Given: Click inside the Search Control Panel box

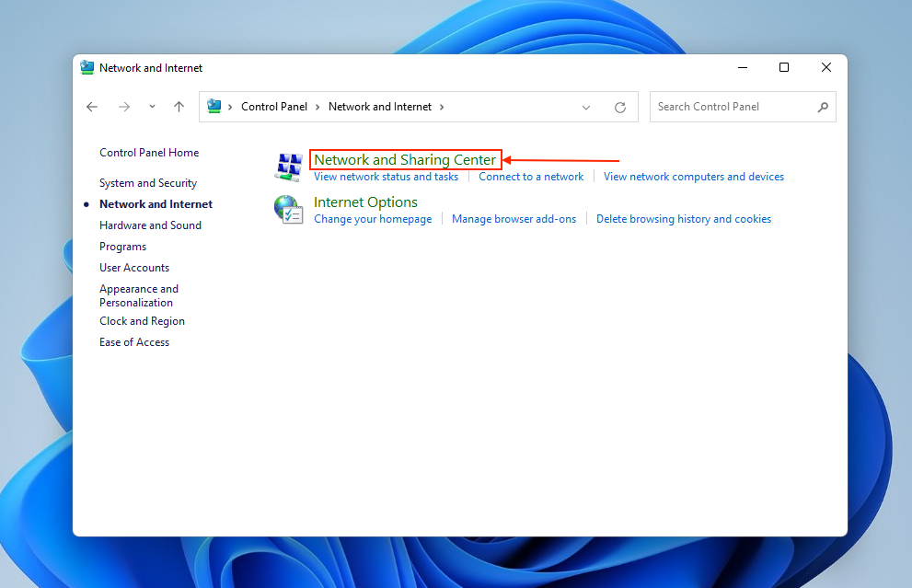Looking at the screenshot, I should 727,107.
